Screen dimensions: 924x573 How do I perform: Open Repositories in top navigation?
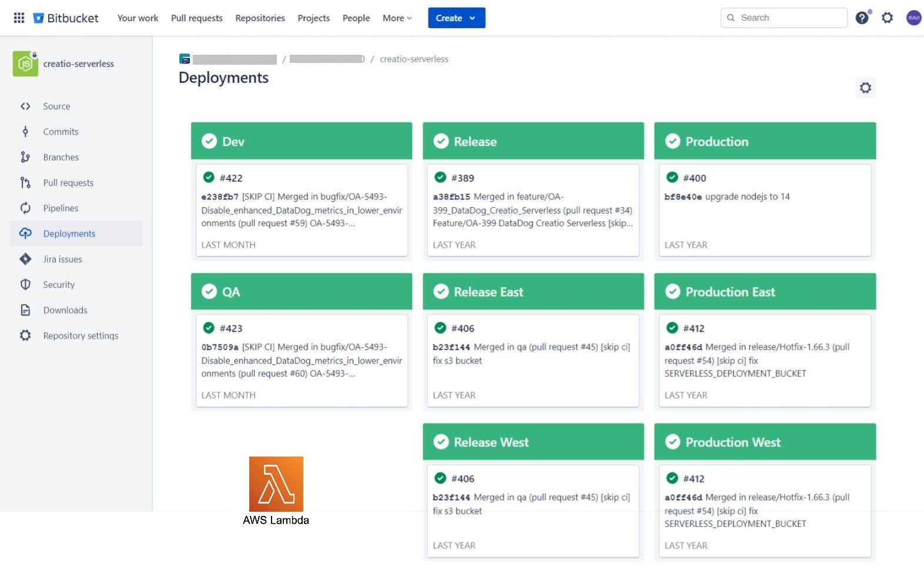point(260,18)
